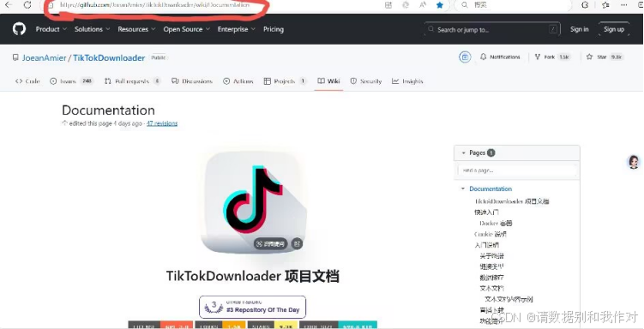Expand the Solutions dropdown menu
This screenshot has height=329, width=644.
click(x=92, y=29)
